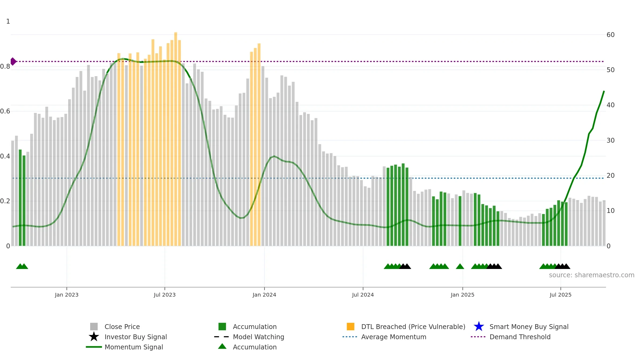The image size is (644, 362).
Task: Click the orange DTL Breached legend swatch
Action: [350, 327]
